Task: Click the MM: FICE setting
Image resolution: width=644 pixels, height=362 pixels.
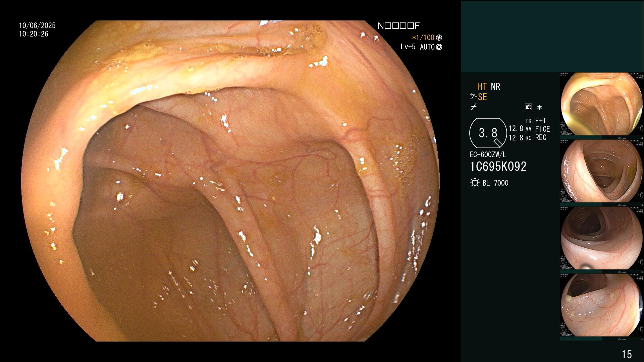Action: coord(538,129)
